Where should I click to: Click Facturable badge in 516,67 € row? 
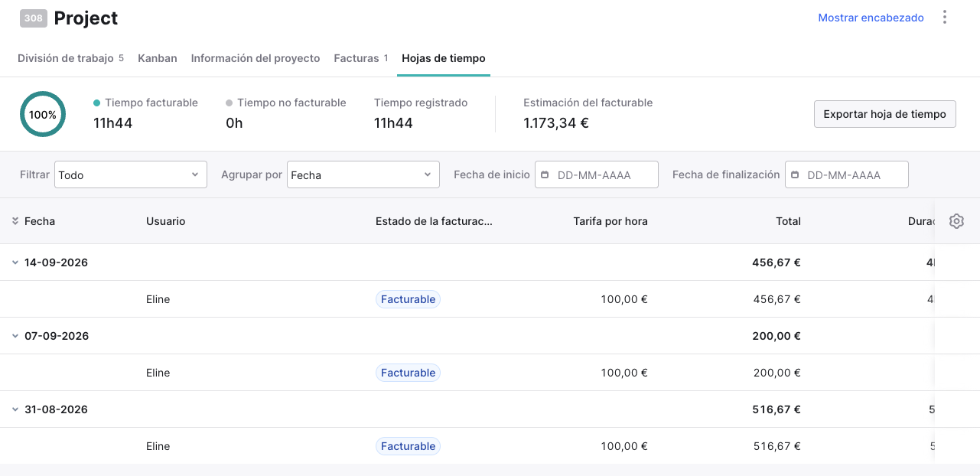pyautogui.click(x=409, y=446)
